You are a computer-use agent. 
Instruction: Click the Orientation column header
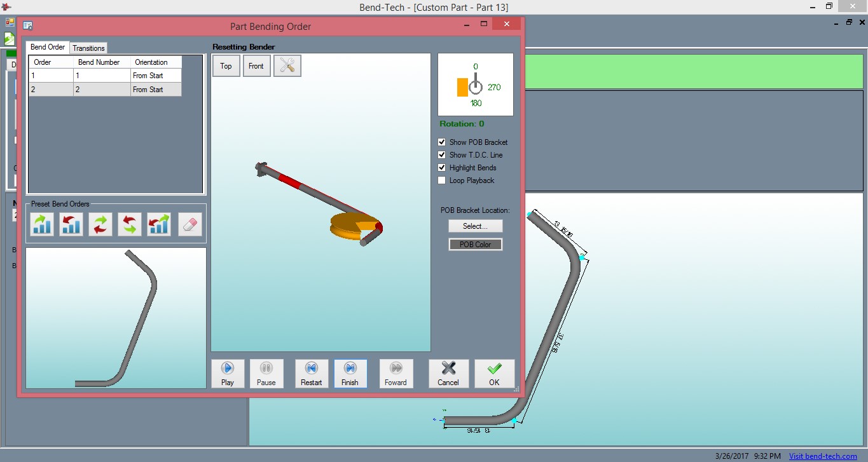pyautogui.click(x=156, y=62)
